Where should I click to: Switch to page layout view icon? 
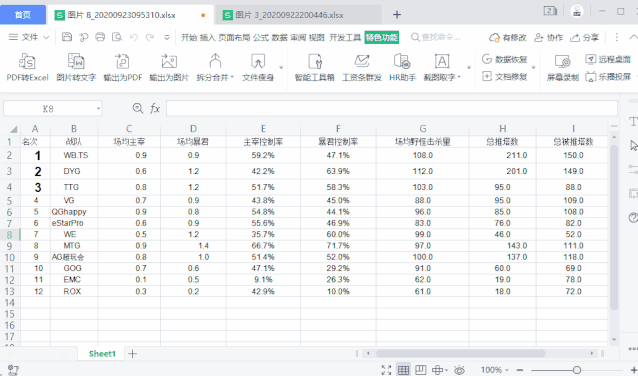[x=421, y=370]
